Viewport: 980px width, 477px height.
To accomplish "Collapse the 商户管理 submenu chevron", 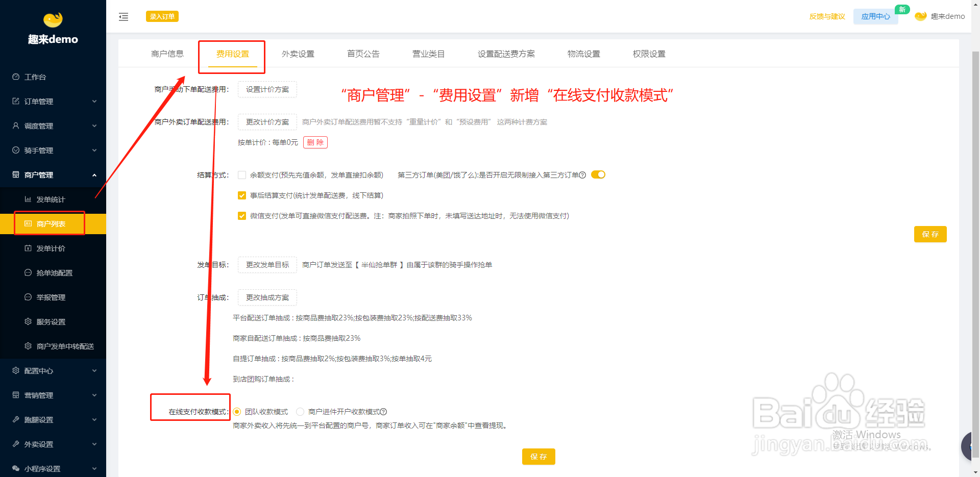I will 94,174.
